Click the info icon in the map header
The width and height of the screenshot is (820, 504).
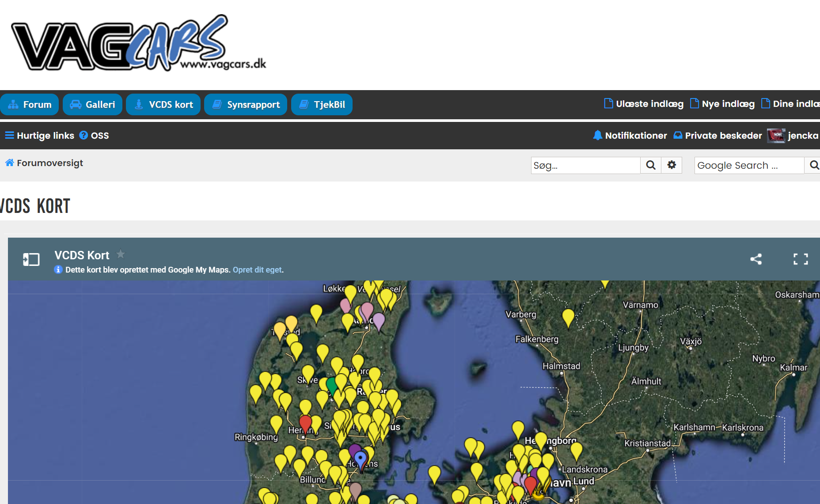pyautogui.click(x=58, y=269)
